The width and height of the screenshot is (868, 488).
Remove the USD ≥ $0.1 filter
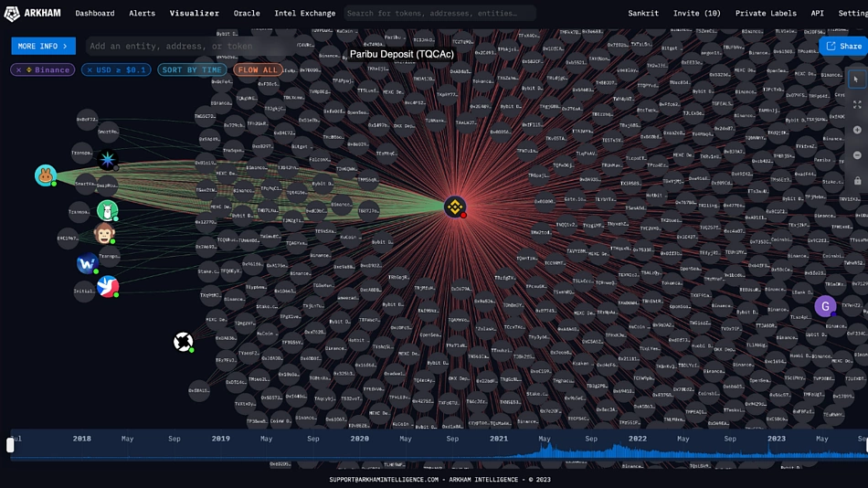click(x=90, y=69)
